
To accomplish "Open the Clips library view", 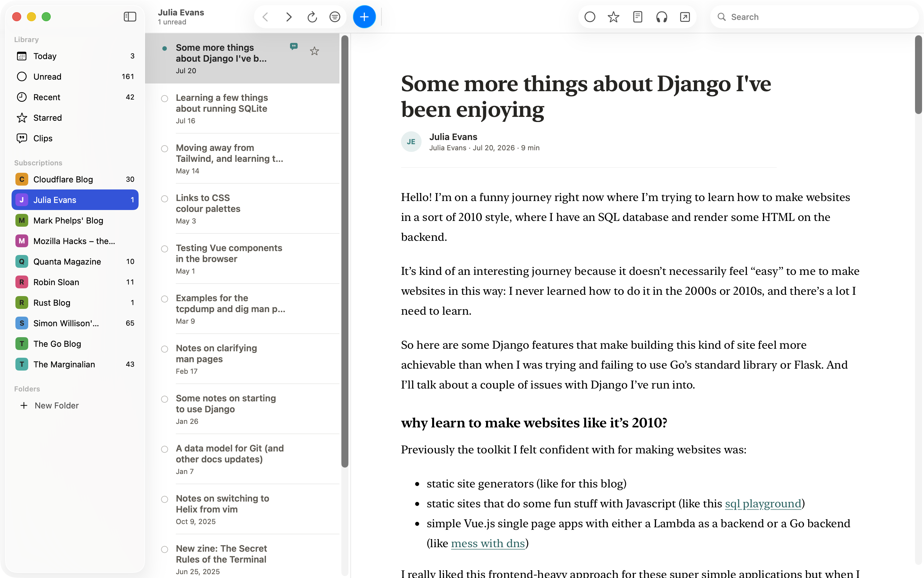I will click(x=75, y=138).
